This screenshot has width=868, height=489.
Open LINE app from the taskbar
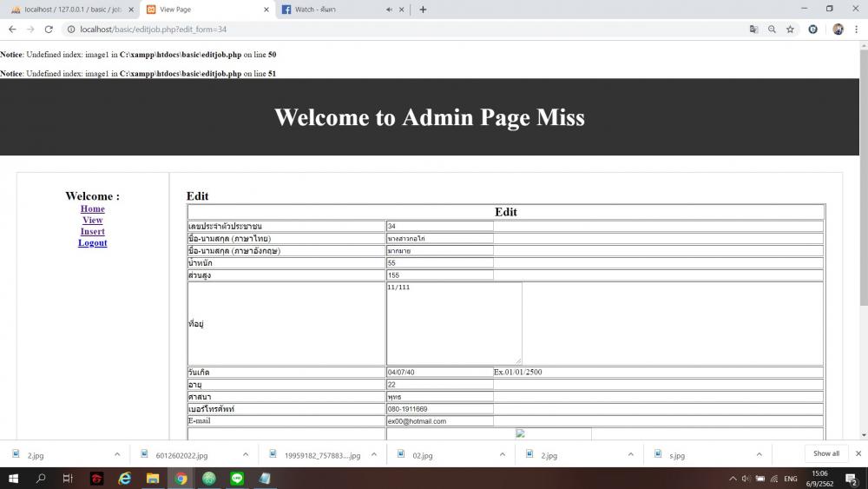point(237,479)
